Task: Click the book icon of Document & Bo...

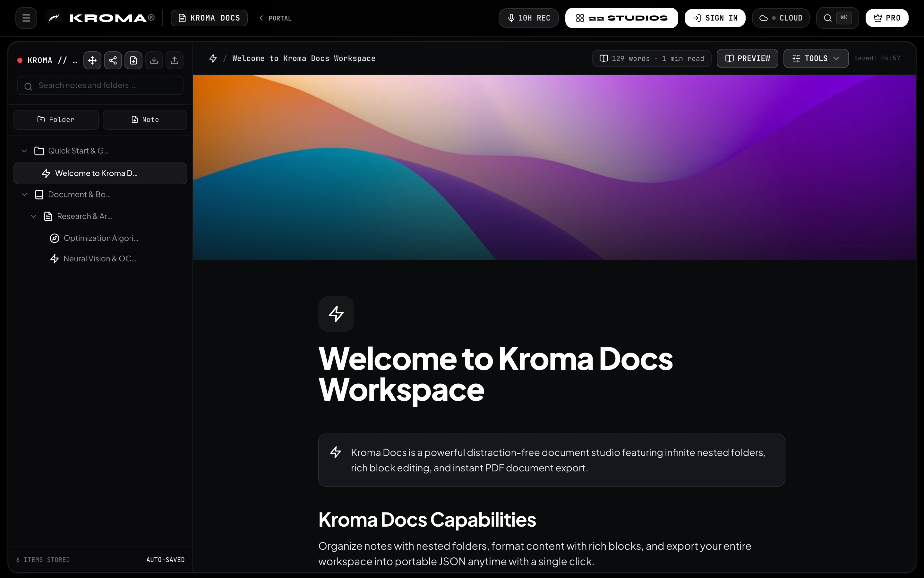Action: 39,195
